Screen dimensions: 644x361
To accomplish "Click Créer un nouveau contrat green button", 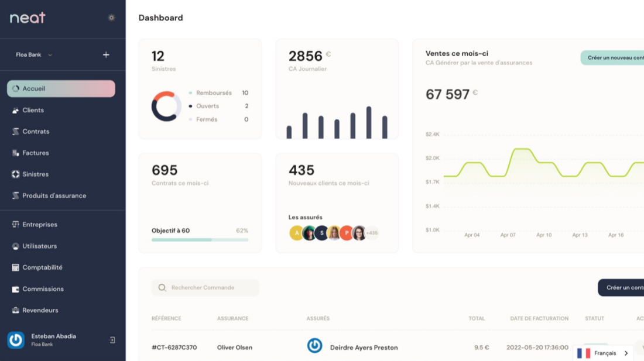I will tap(612, 58).
